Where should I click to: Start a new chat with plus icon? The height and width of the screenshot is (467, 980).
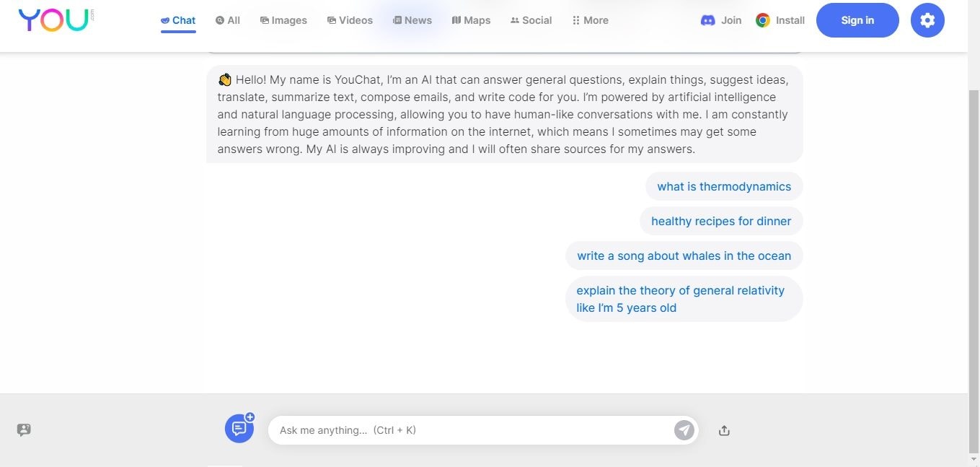point(239,429)
